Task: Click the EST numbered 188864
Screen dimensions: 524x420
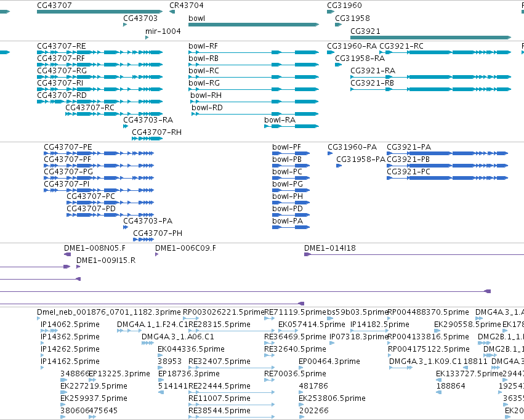Action: 439,392
